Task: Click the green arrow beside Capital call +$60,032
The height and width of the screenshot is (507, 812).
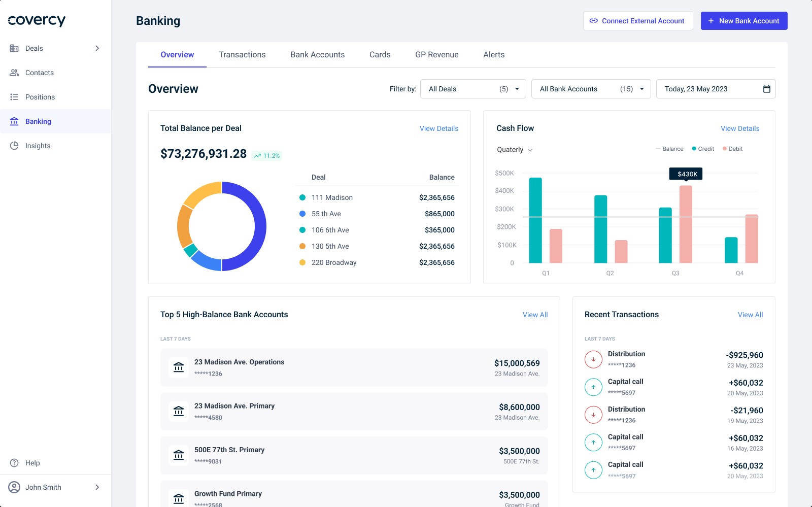Action: 593,386
